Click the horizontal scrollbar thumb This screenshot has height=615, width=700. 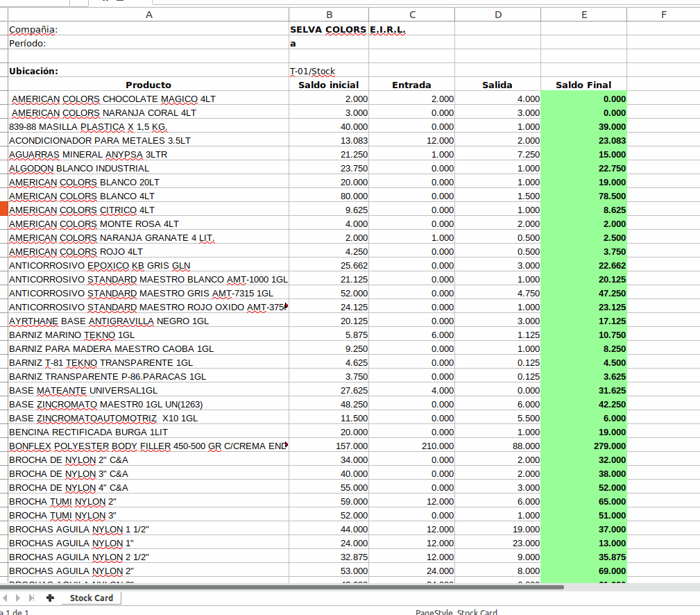click(x=282, y=587)
